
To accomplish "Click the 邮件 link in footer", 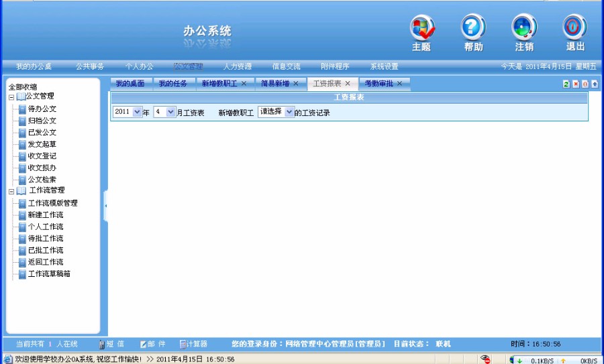I will coord(156,345).
